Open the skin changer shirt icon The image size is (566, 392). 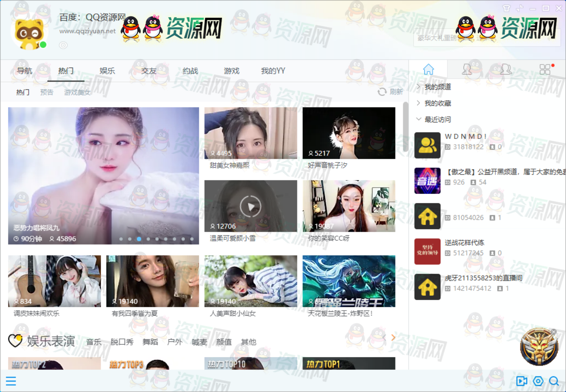(x=506, y=8)
